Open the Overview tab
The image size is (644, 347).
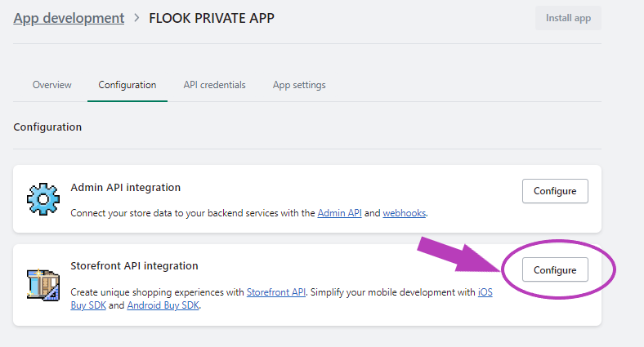tap(51, 85)
